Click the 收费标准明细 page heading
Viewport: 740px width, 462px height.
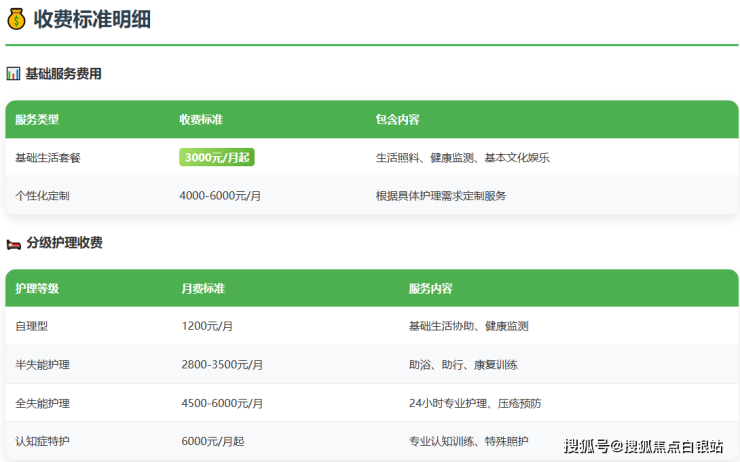tap(91, 19)
